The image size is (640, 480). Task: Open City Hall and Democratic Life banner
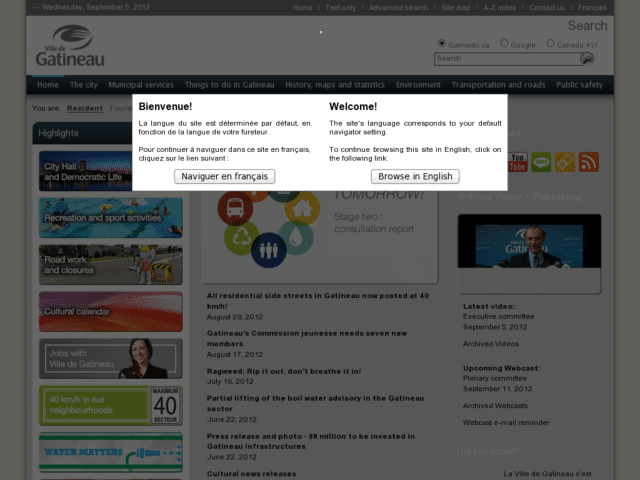coord(85,171)
